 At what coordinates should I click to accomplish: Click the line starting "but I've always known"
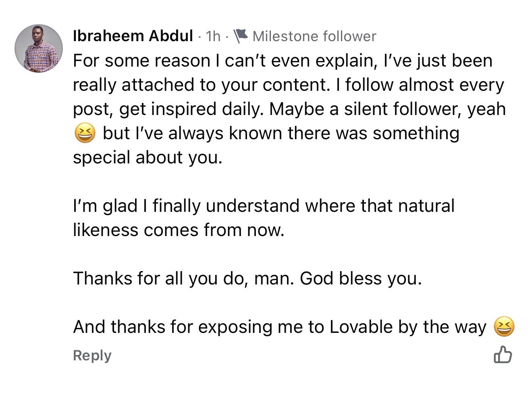[281, 133]
